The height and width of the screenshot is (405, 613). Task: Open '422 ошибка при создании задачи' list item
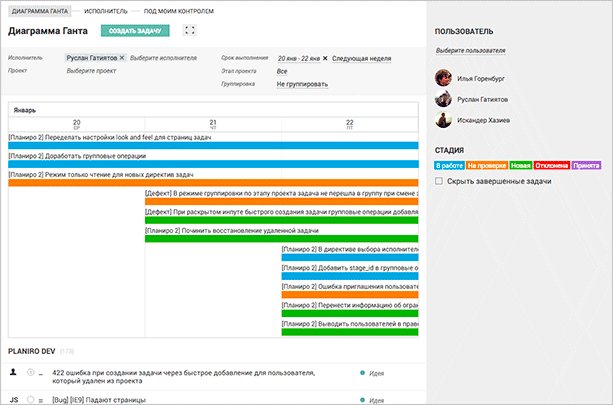pyautogui.click(x=183, y=377)
